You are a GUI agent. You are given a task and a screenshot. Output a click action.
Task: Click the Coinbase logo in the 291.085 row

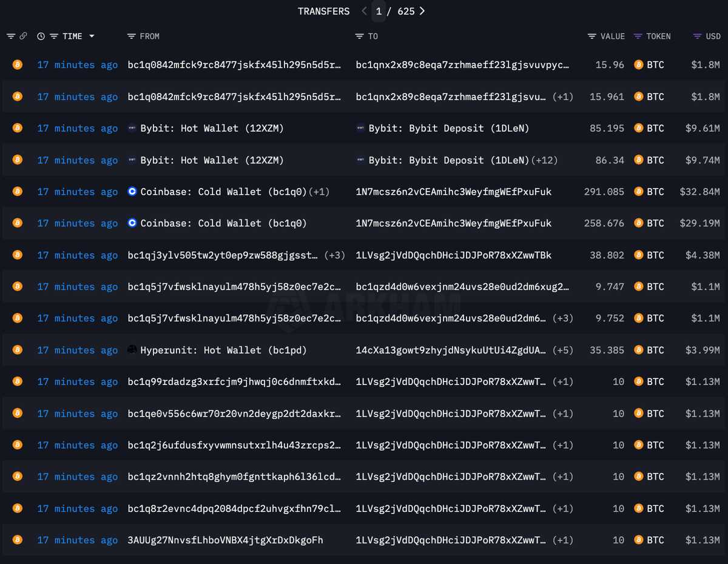coord(132,192)
